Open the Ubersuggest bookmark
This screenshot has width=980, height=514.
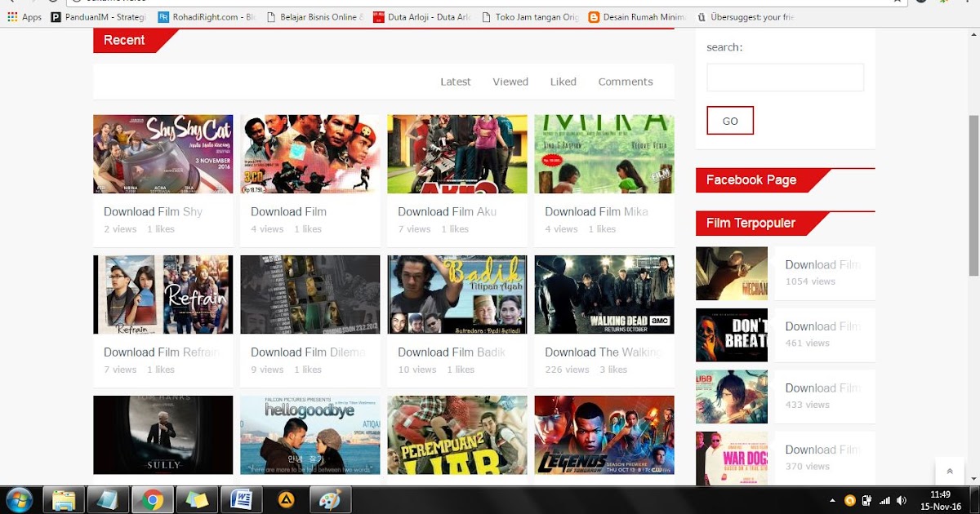pos(745,16)
